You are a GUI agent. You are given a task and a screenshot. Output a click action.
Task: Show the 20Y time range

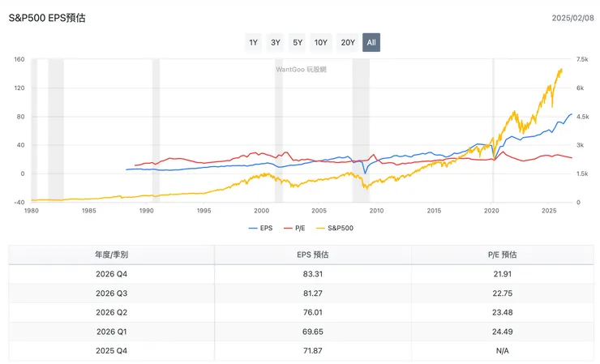[348, 42]
